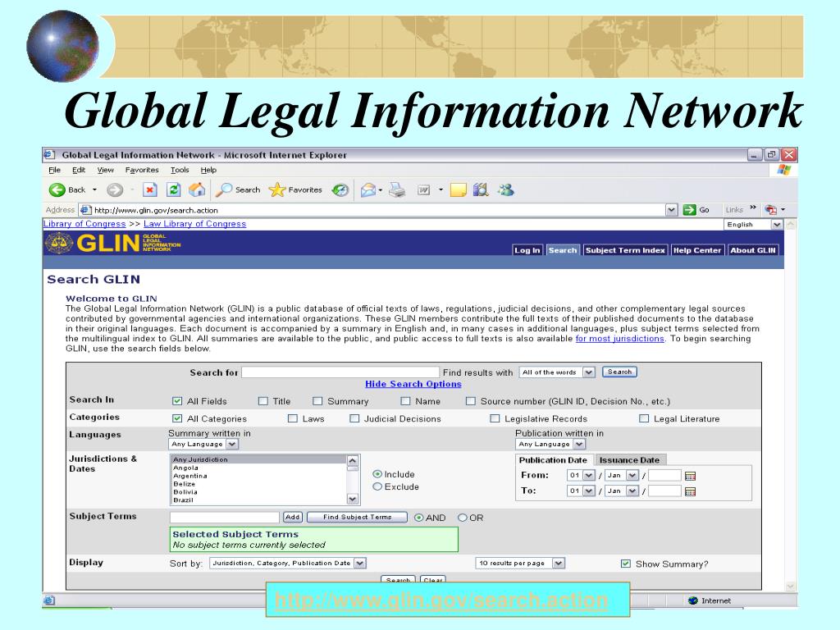This screenshot has height=630, width=840.
Task: Go to the Home page icon
Action: tap(197, 189)
